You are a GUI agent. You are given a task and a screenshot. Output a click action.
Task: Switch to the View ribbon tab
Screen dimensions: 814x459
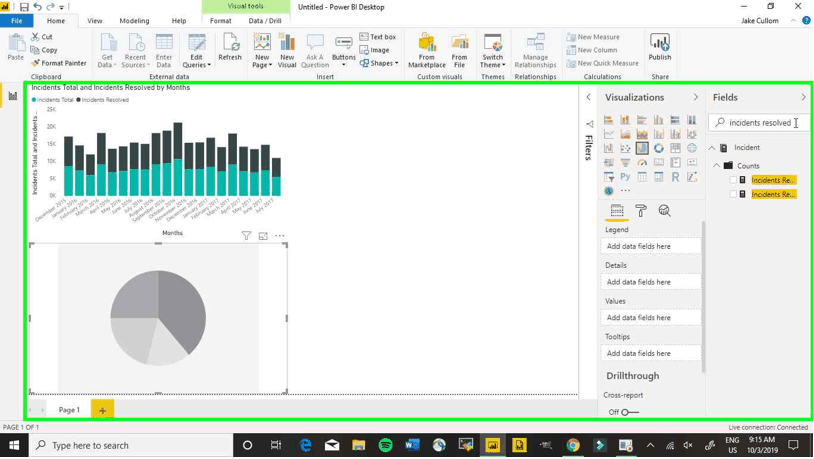[94, 21]
